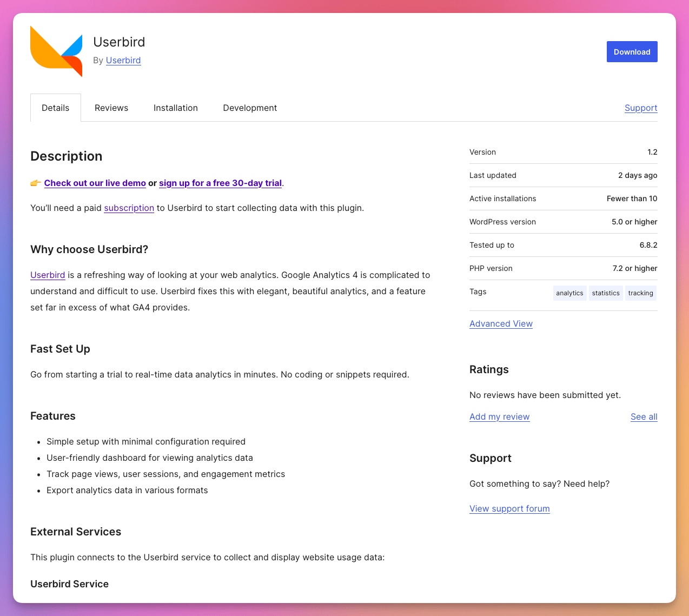This screenshot has width=689, height=616.
Task: Select the analytics tag
Action: (569, 293)
